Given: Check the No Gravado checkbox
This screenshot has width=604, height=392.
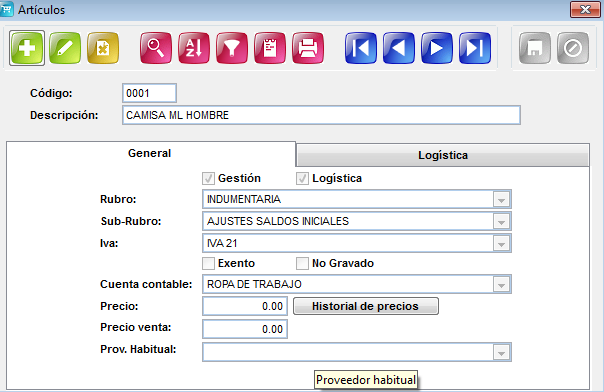Looking at the screenshot, I should pyautogui.click(x=302, y=263).
